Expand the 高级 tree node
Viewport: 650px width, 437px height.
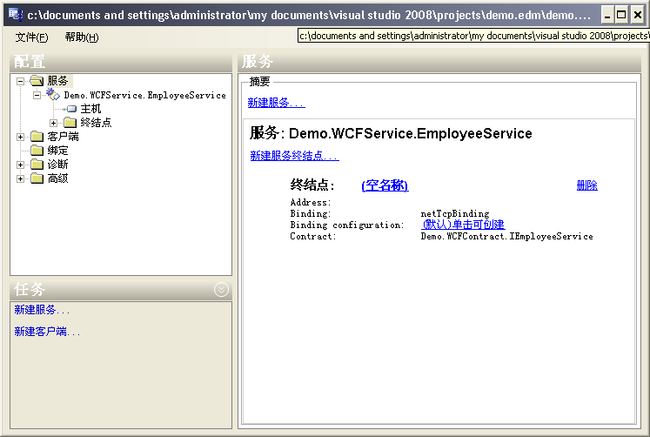coord(20,179)
